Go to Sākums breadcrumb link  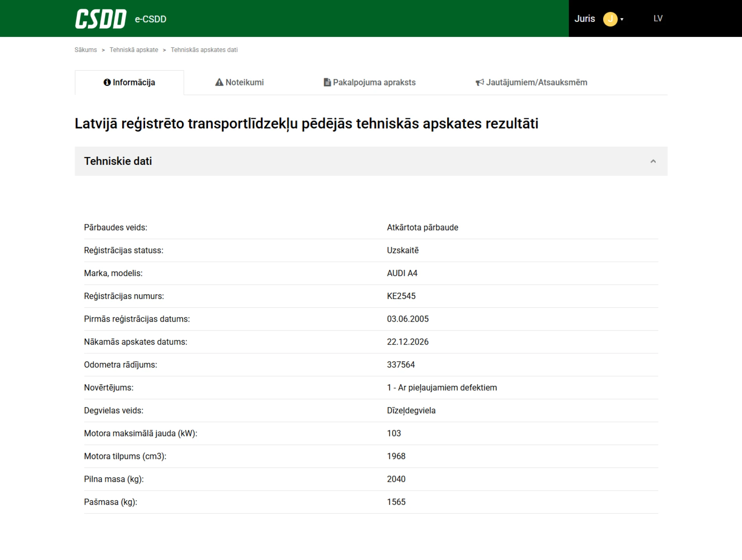86,50
